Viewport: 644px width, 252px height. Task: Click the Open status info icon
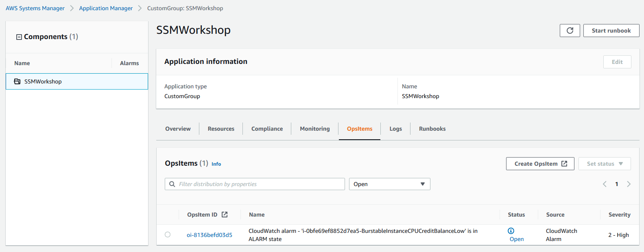tap(511, 231)
